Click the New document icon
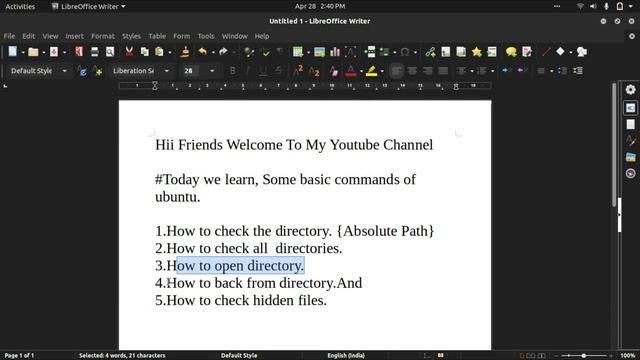Image resolution: width=640 pixels, height=360 pixels. tap(13, 52)
